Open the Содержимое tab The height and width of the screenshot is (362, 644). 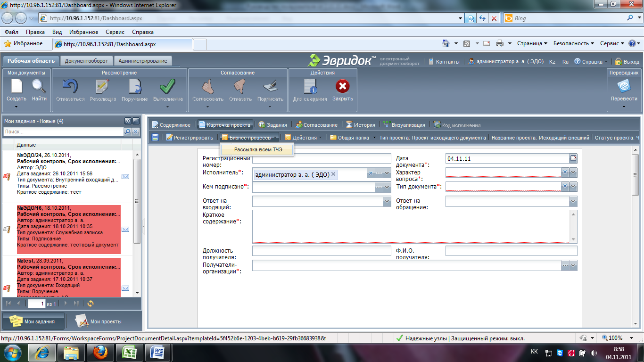click(x=171, y=125)
